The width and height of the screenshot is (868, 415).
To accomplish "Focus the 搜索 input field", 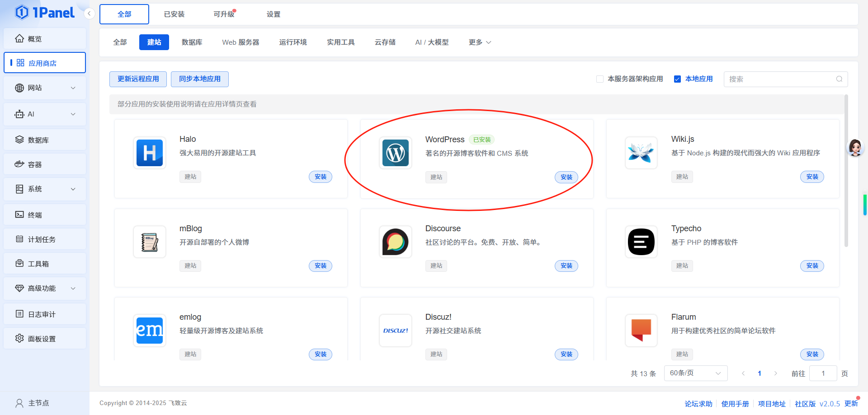I will tap(786, 79).
